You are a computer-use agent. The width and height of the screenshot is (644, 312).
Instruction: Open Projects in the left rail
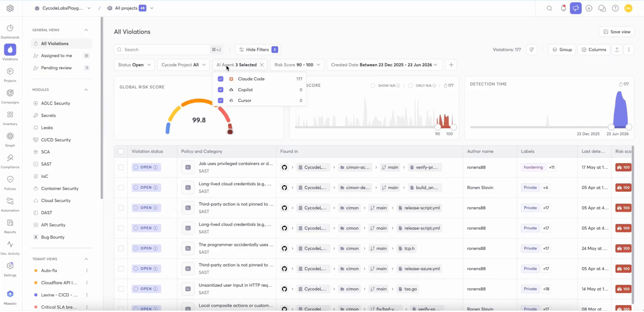click(x=10, y=75)
